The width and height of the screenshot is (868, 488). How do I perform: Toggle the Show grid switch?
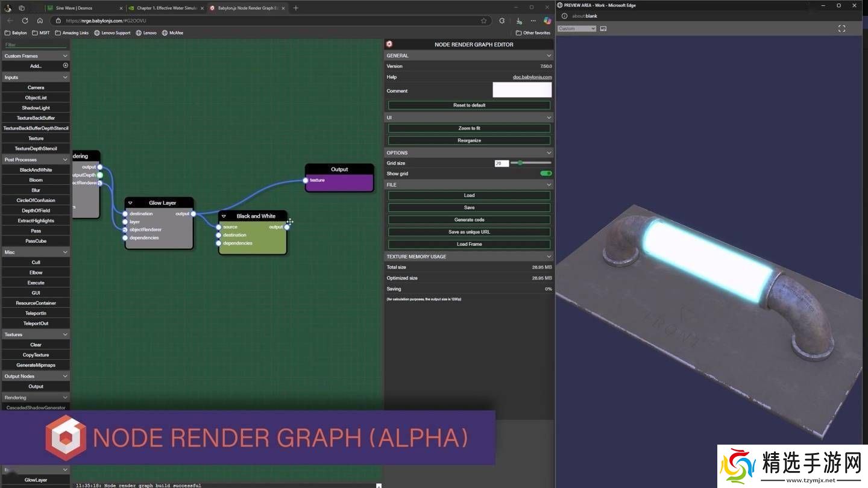[x=546, y=174]
